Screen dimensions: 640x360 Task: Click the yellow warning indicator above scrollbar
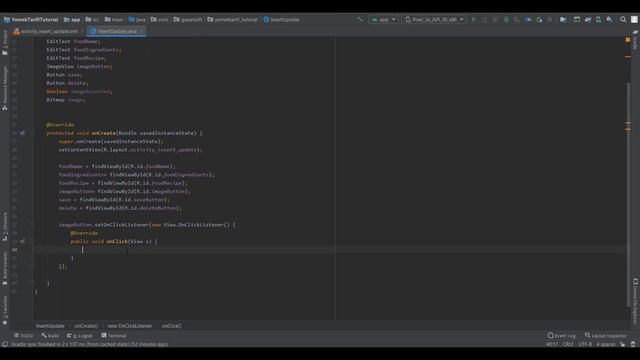pyautogui.click(x=628, y=40)
